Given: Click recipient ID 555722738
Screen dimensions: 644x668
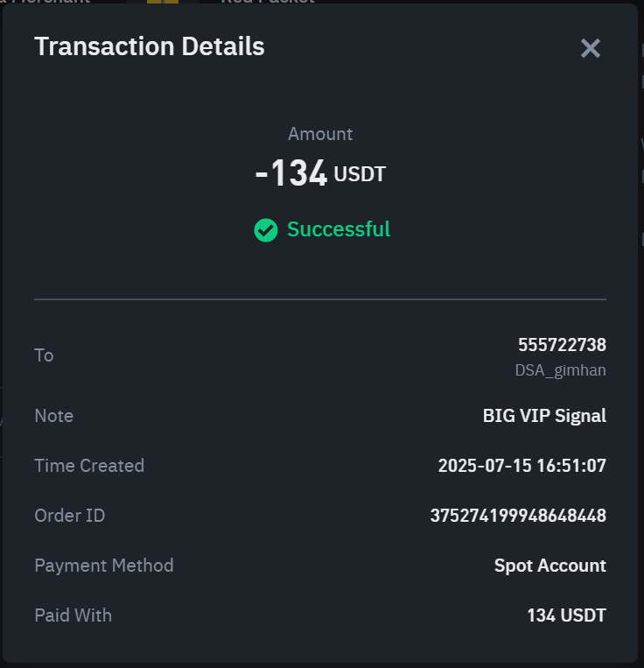Looking at the screenshot, I should coord(562,345).
